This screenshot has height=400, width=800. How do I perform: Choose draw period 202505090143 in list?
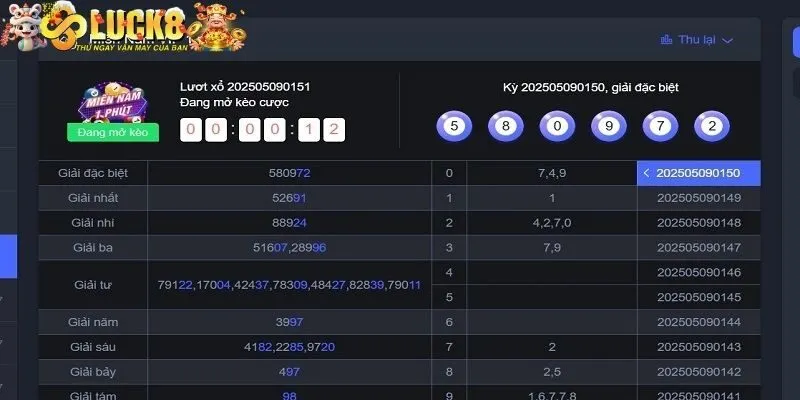coord(698,346)
